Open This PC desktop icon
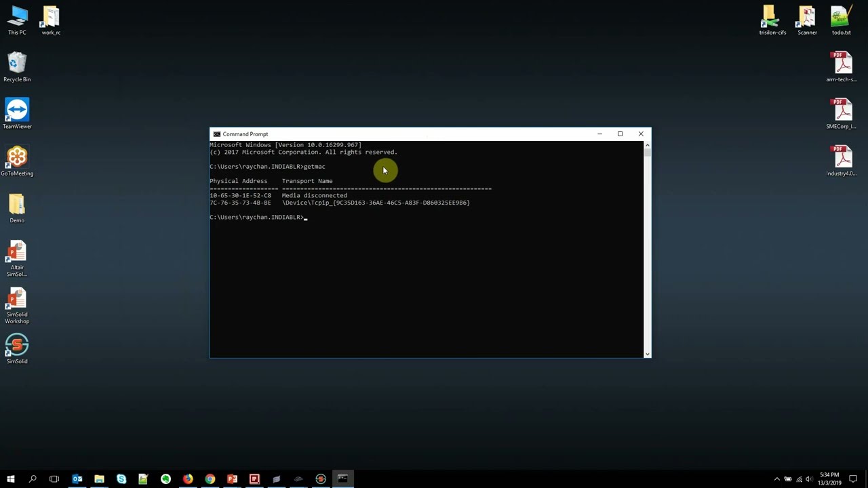This screenshot has height=488, width=868. coord(17,20)
